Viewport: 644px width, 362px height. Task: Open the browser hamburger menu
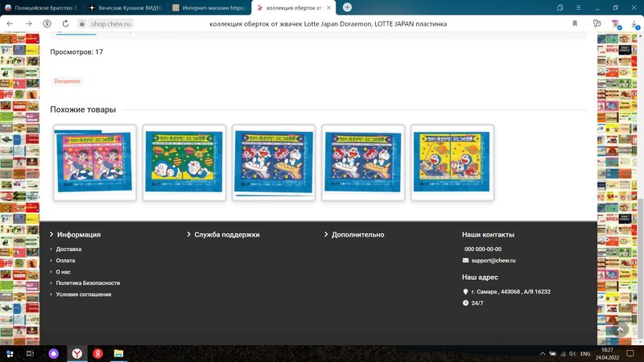pyautogui.click(x=578, y=8)
